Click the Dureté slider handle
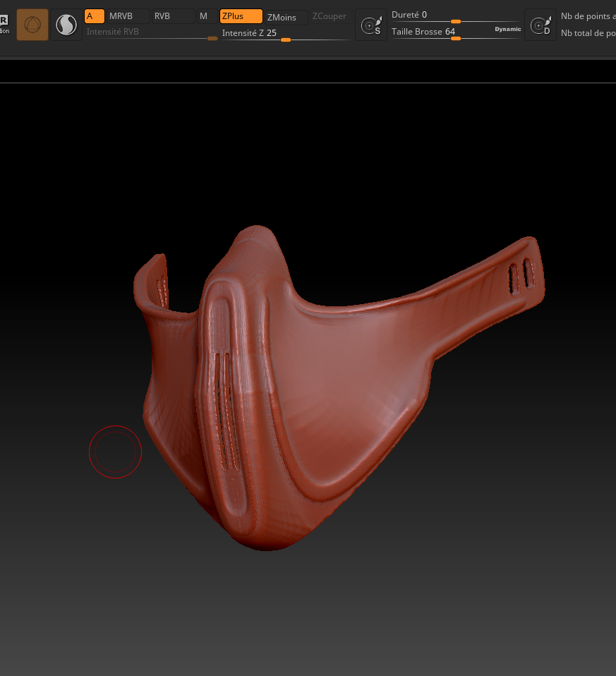Image resolution: width=616 pixels, height=676 pixels. [457, 22]
